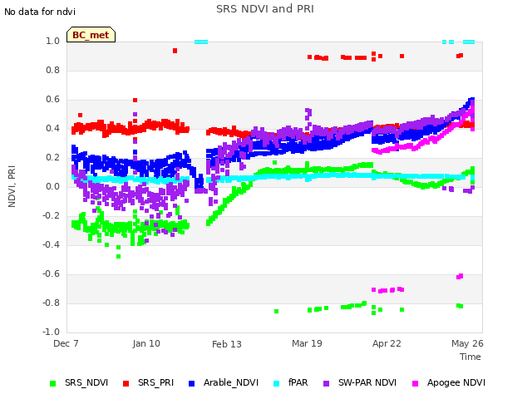Click the Arable_NDVI blue legend swatch

pyautogui.click(x=191, y=384)
